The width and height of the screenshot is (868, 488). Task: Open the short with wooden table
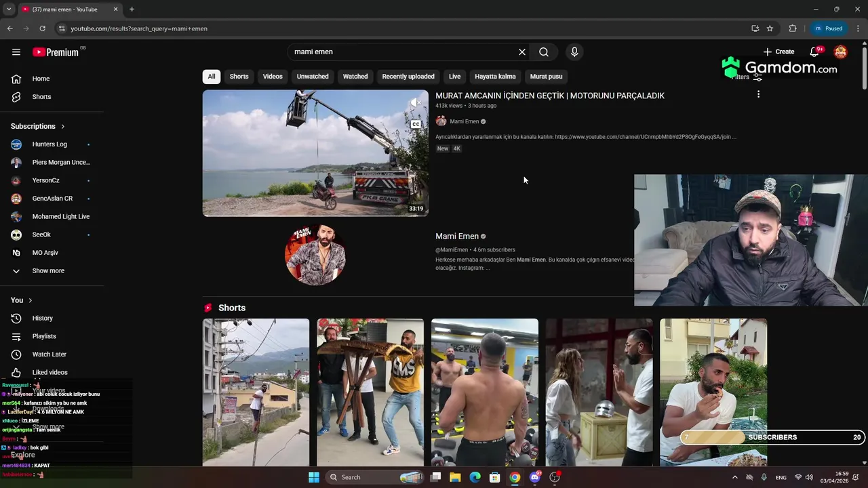(370, 392)
